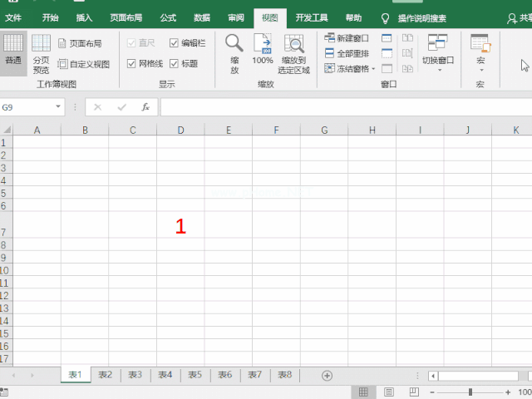The image size is (532, 399).
Task: Click zoom in plus button
Action: 508,392
